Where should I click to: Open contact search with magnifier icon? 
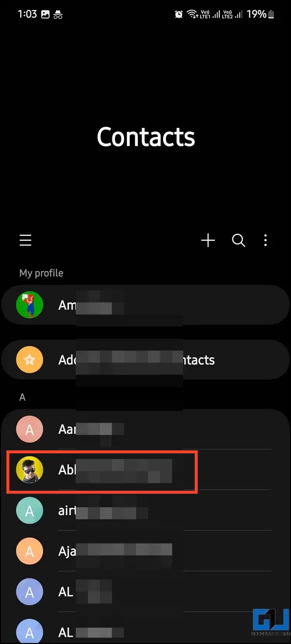pyautogui.click(x=239, y=240)
